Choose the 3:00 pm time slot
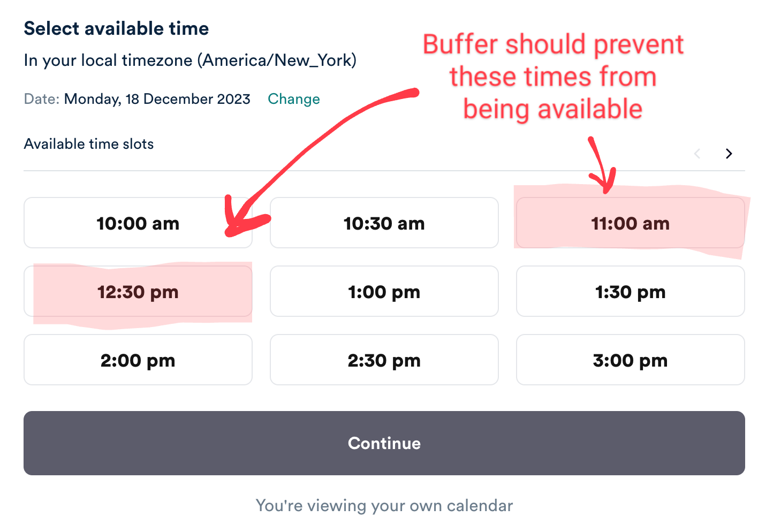758x532 pixels. coord(630,360)
